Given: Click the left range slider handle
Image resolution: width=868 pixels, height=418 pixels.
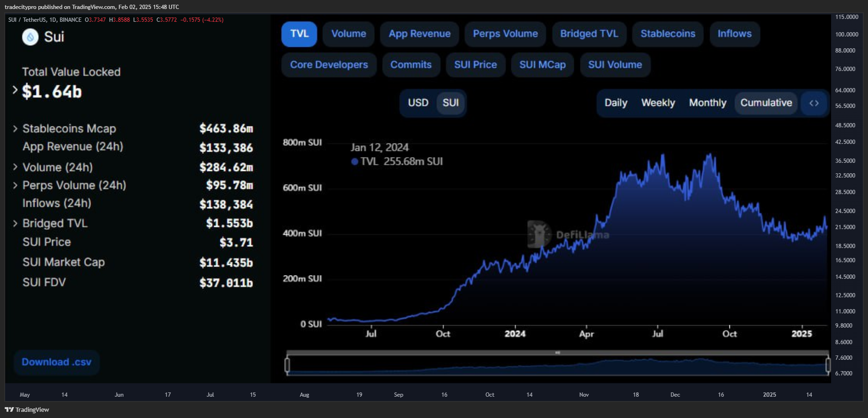Looking at the screenshot, I should (287, 365).
